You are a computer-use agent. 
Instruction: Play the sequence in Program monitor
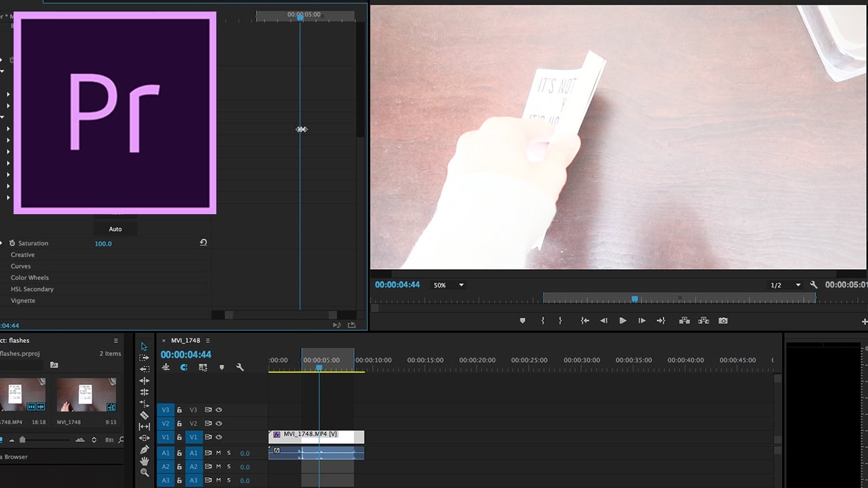pos(623,321)
